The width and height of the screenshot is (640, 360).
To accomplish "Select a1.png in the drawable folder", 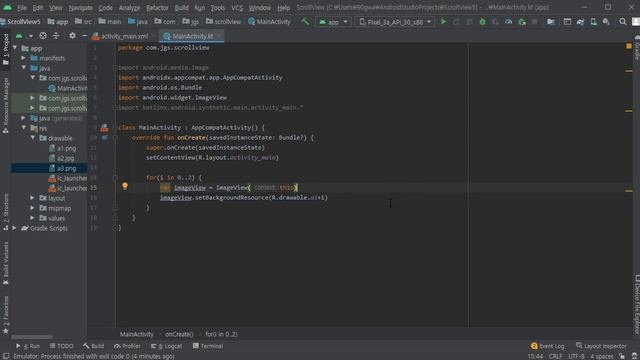I will coord(67,148).
